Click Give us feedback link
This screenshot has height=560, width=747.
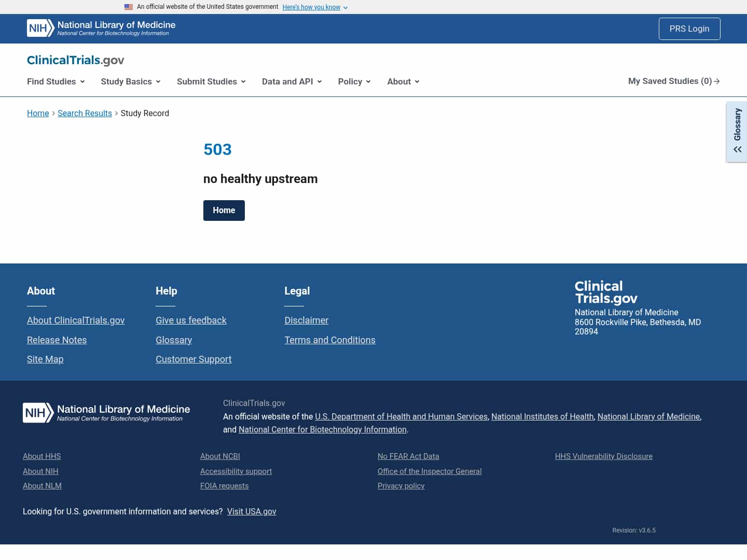click(191, 320)
